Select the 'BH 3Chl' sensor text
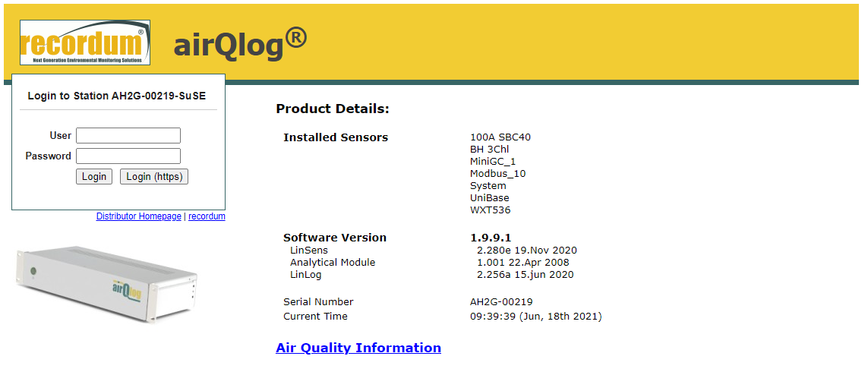 click(489, 150)
